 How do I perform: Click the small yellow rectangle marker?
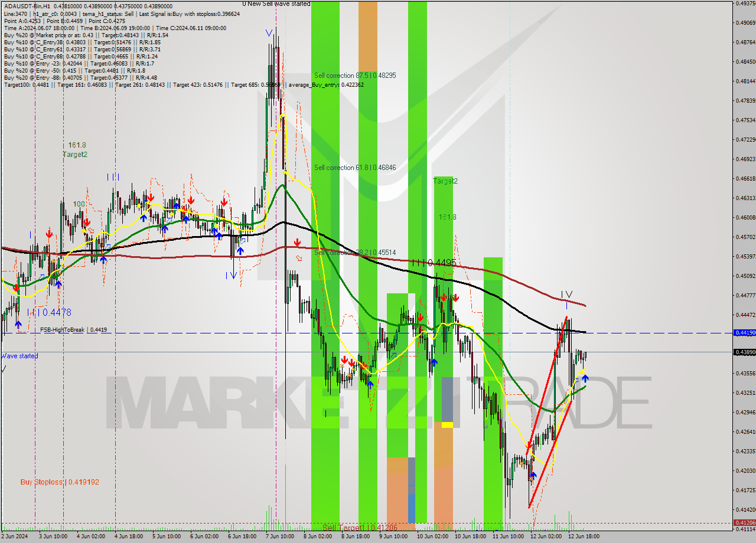click(x=447, y=425)
